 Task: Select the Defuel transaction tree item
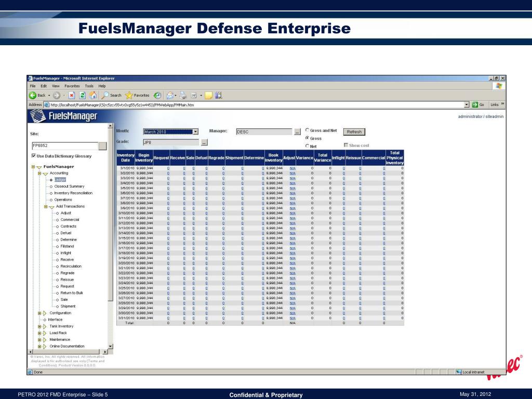66,233
